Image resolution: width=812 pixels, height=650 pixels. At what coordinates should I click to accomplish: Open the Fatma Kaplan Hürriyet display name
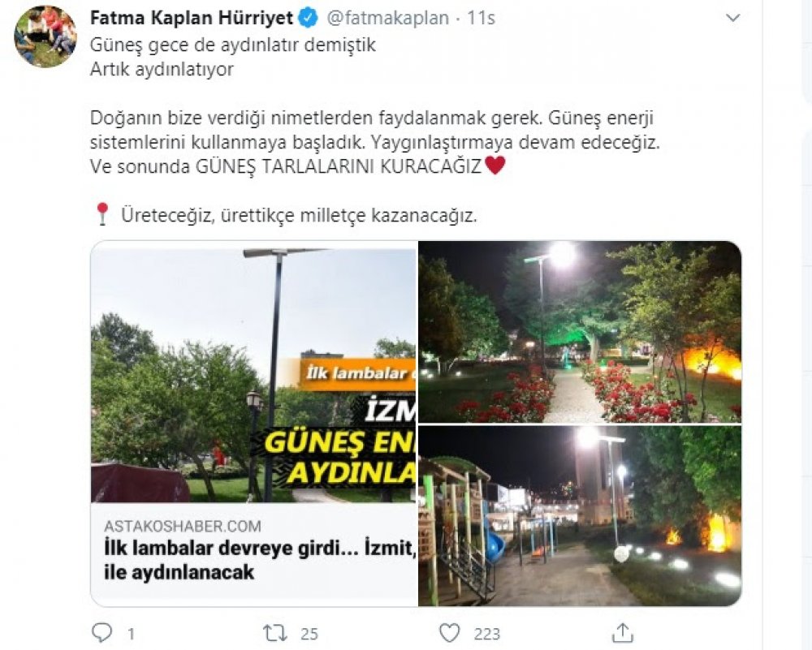coord(192,18)
